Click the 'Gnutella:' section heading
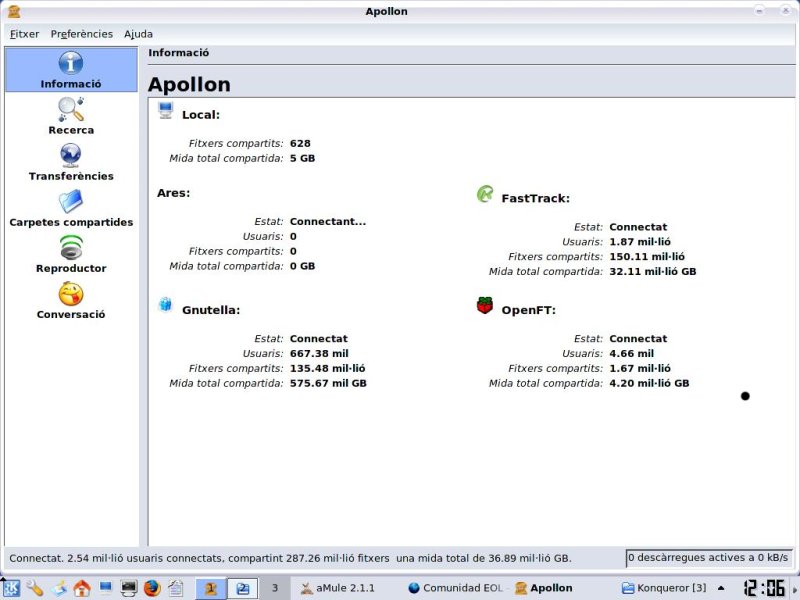 coord(211,310)
